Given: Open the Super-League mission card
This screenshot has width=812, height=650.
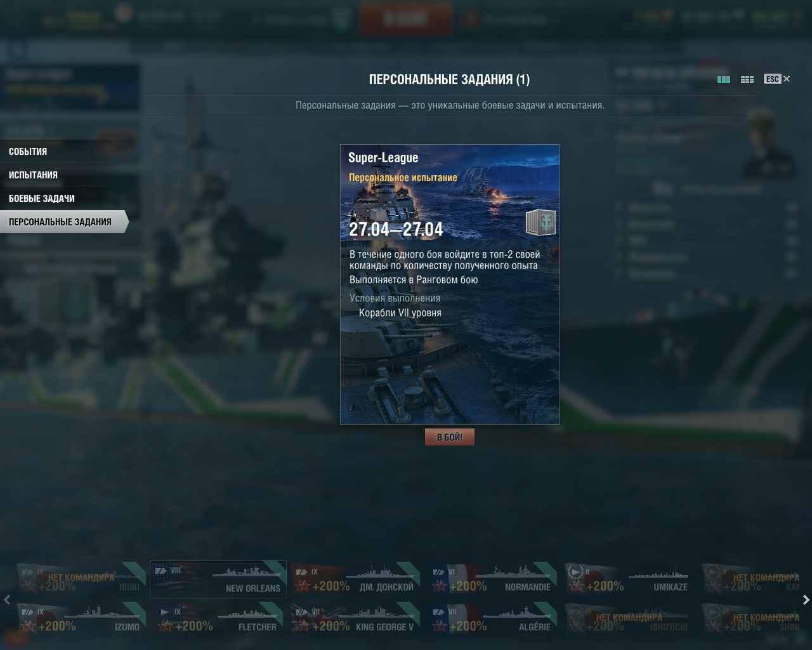Looking at the screenshot, I should (x=450, y=284).
